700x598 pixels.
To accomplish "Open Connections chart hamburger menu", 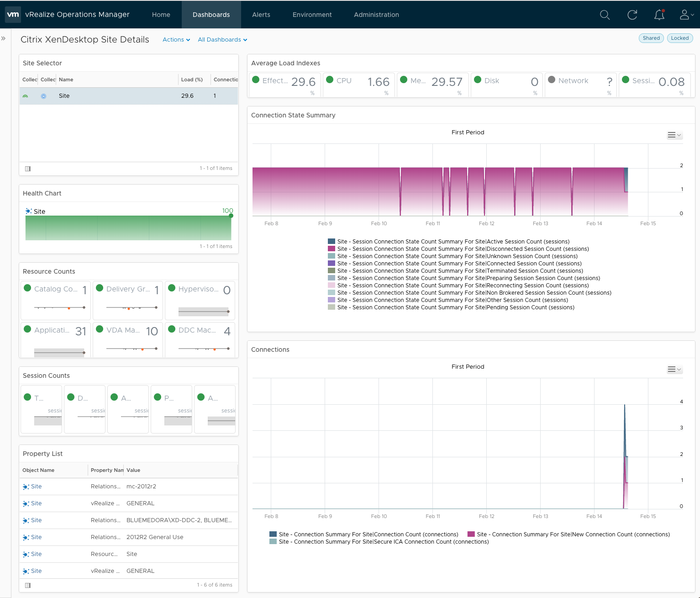I will (x=674, y=370).
